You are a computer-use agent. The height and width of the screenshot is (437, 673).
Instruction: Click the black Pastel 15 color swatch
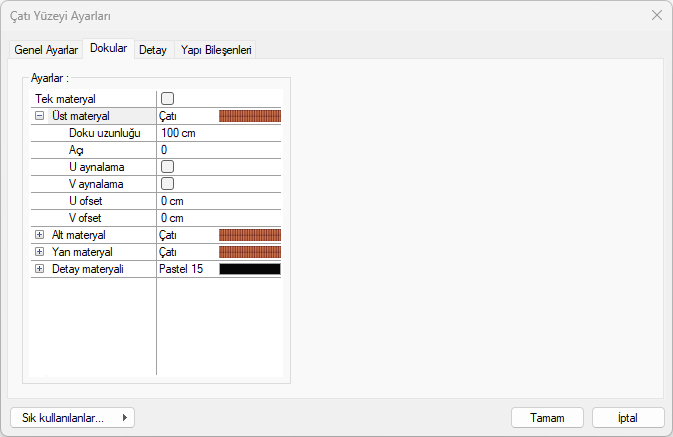point(250,269)
